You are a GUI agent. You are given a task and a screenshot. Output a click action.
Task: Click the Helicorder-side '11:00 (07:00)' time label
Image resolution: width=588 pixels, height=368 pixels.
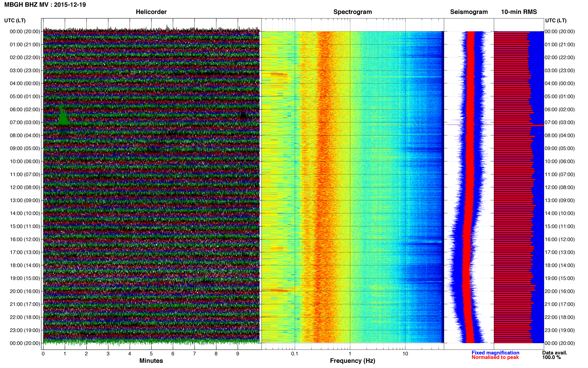(25, 174)
